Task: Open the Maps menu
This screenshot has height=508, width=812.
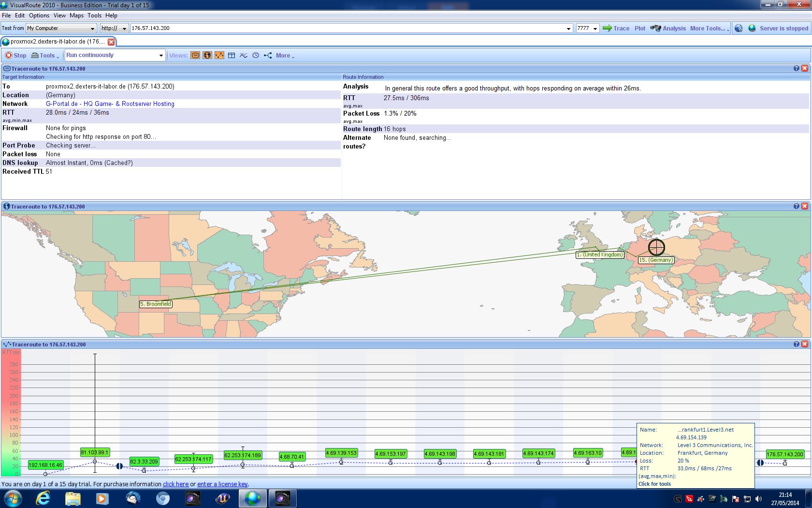Action: pyautogui.click(x=76, y=15)
